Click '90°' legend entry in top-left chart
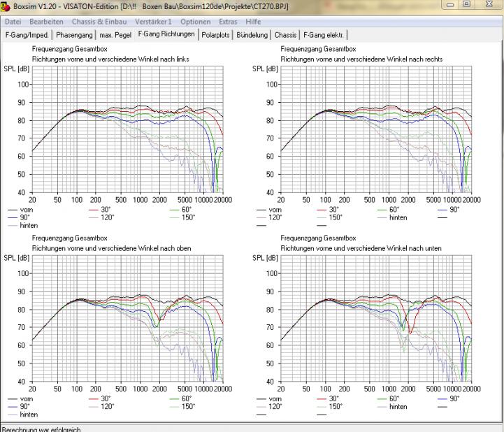 click(19, 217)
